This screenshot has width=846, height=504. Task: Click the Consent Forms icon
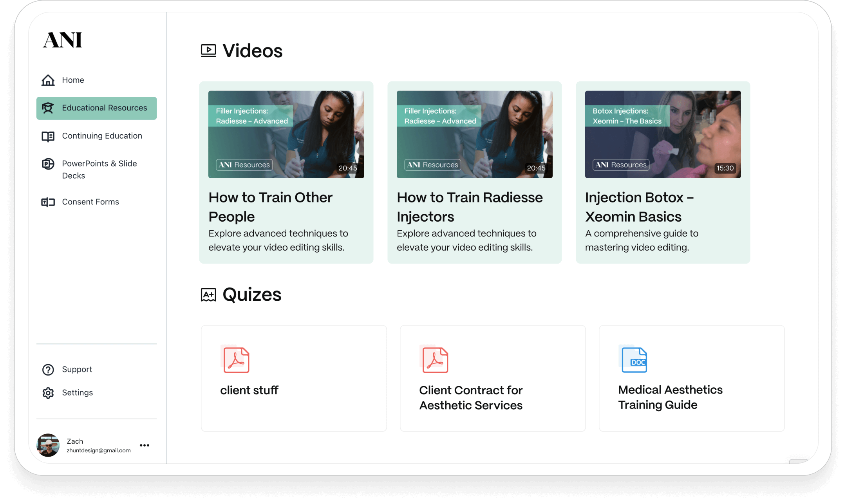[x=48, y=202]
